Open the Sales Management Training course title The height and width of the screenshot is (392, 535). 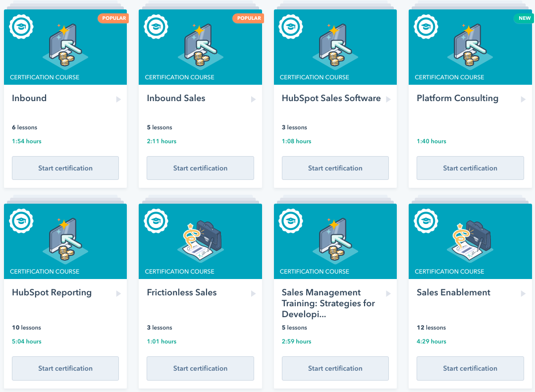click(328, 303)
